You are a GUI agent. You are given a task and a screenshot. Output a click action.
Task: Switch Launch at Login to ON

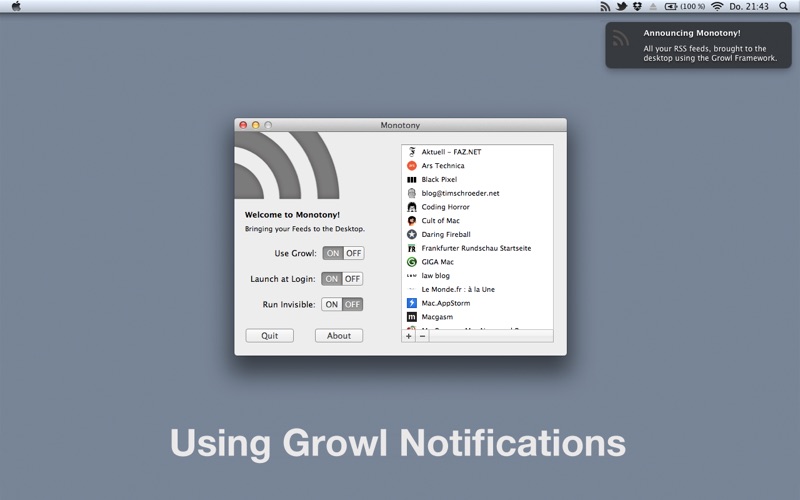[332, 279]
